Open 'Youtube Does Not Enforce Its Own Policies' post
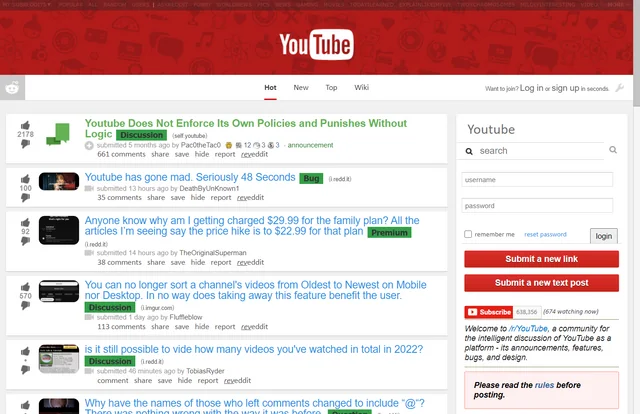Image resolution: width=640 pixels, height=414 pixels. [x=246, y=129]
